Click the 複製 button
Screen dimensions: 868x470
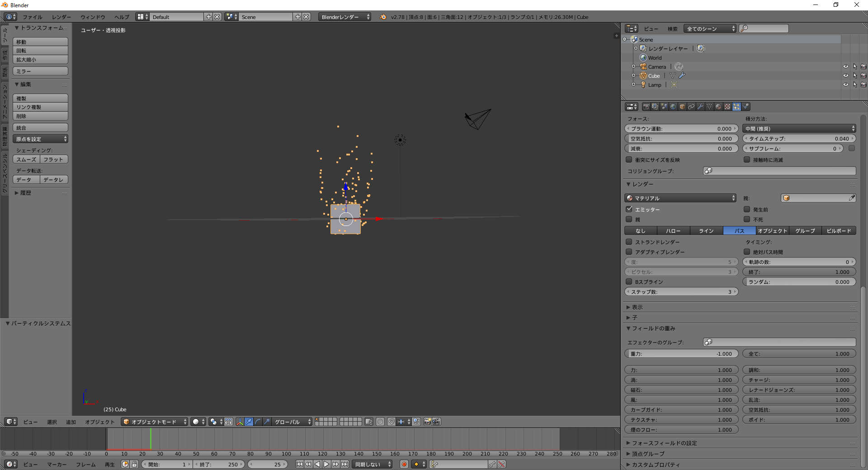[x=40, y=98]
